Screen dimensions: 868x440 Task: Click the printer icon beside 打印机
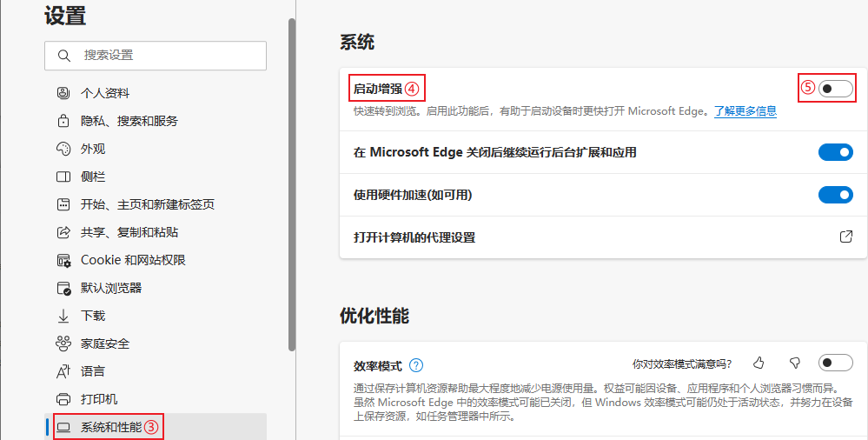click(x=63, y=399)
